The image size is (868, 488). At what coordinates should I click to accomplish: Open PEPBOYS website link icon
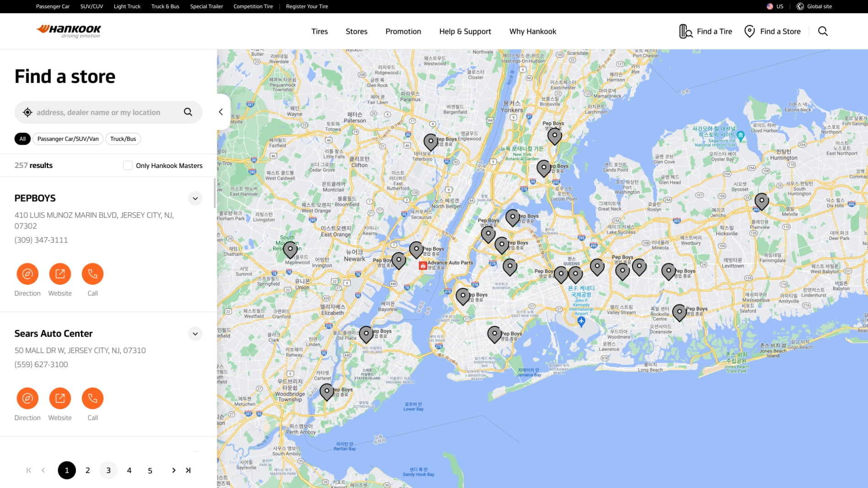click(x=60, y=274)
